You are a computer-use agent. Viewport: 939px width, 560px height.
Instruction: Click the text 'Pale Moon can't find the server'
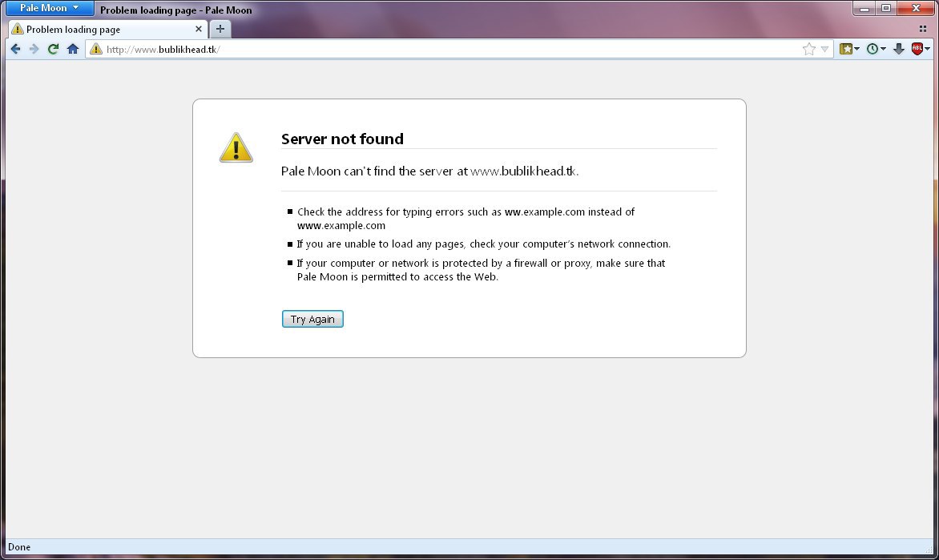[x=367, y=171]
